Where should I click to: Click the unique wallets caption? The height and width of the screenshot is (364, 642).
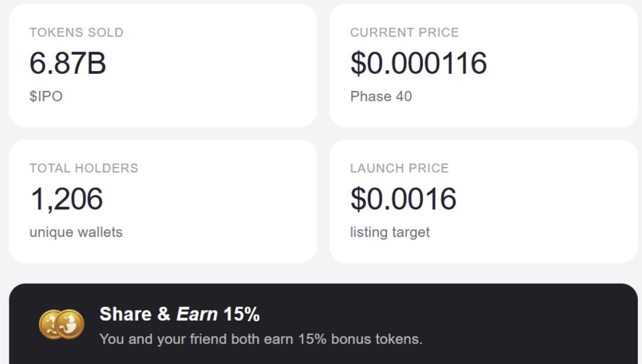[x=76, y=232]
